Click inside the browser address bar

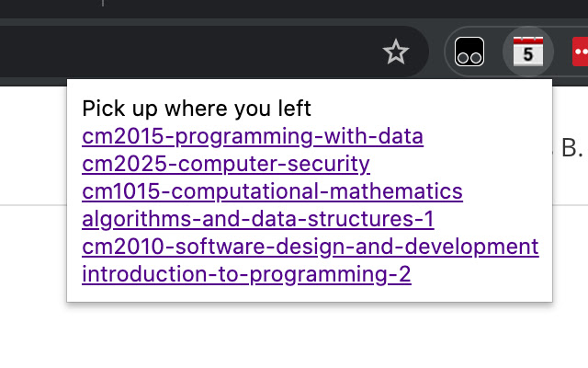coord(184,52)
